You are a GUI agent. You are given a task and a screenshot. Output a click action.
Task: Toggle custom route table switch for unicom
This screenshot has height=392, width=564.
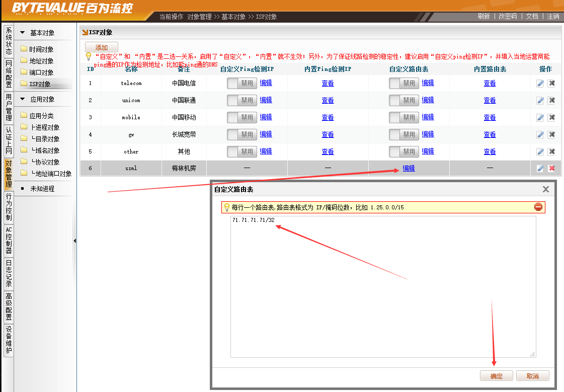(404, 101)
